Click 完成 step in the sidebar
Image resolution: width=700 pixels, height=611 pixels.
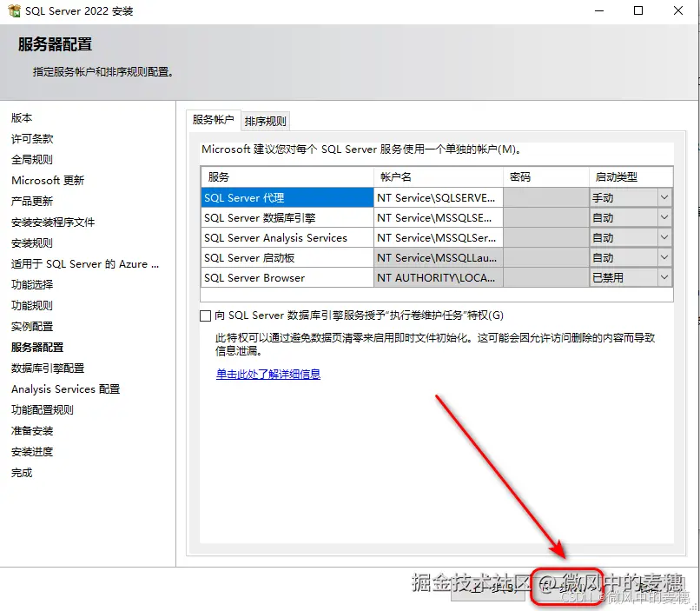(22, 472)
